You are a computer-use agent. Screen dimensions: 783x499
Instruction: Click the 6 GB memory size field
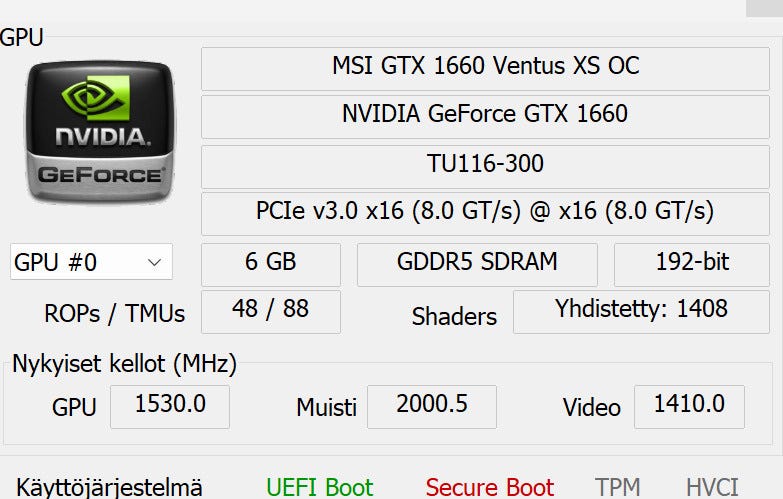click(x=270, y=263)
